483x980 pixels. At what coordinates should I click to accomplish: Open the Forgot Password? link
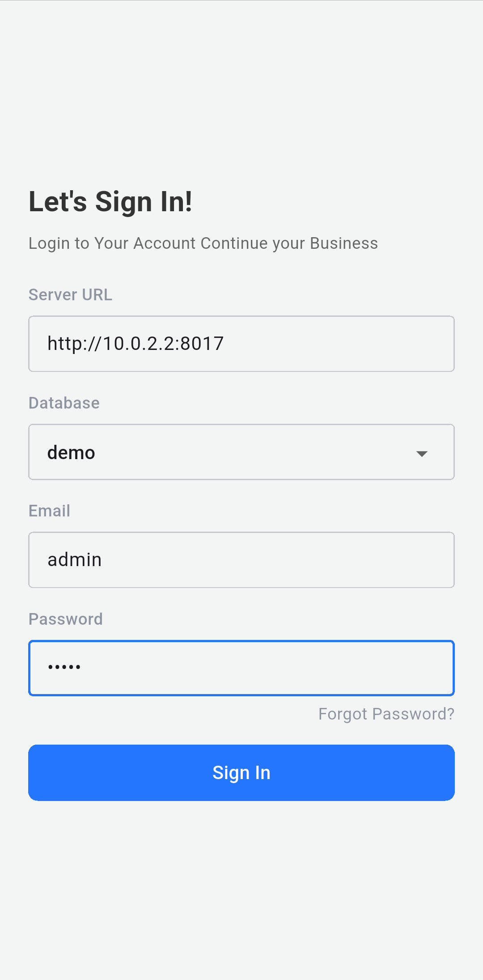click(x=386, y=714)
